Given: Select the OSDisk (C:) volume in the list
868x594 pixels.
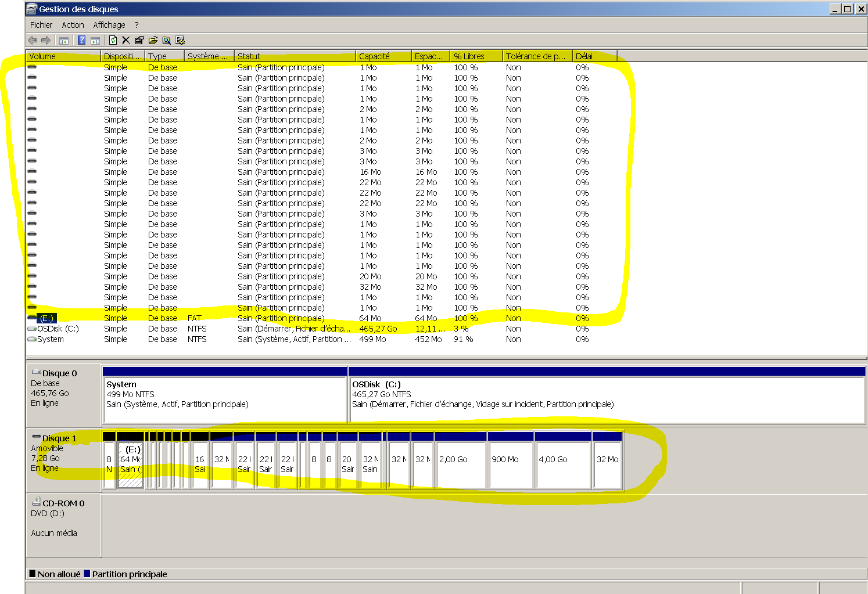Looking at the screenshot, I should [58, 329].
